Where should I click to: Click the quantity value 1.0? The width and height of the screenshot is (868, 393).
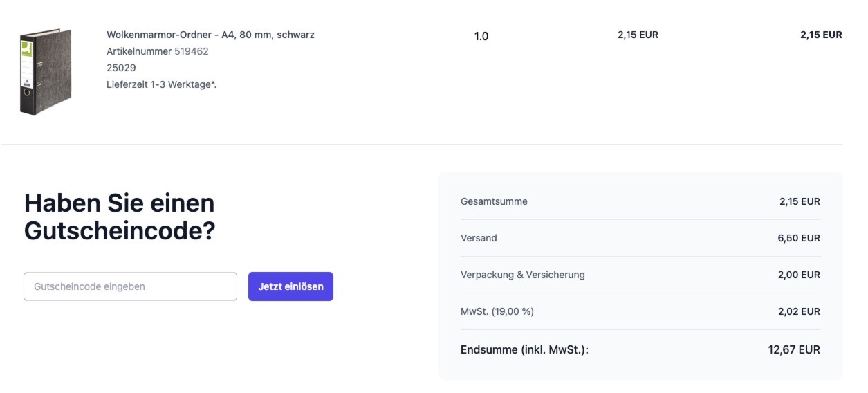coord(481,36)
